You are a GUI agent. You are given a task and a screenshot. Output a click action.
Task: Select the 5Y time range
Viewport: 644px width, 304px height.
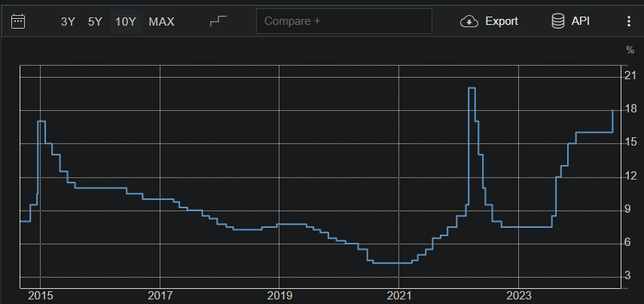95,21
